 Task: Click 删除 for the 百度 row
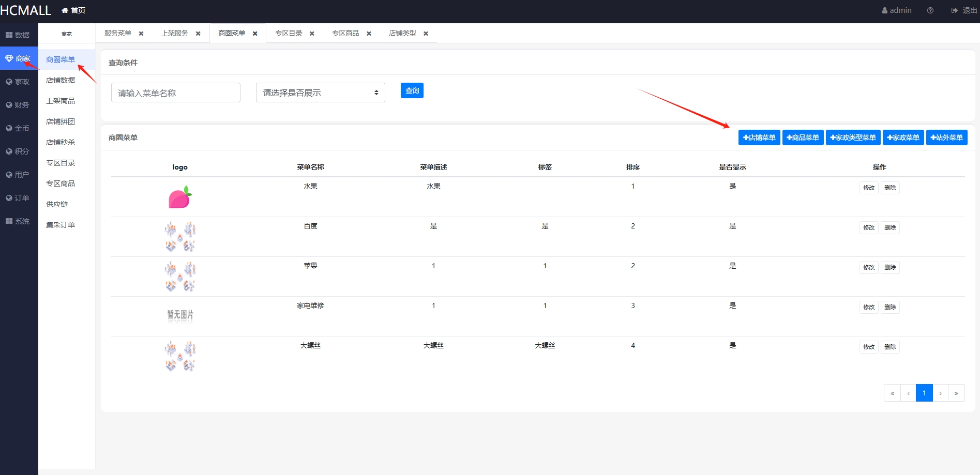(x=890, y=227)
